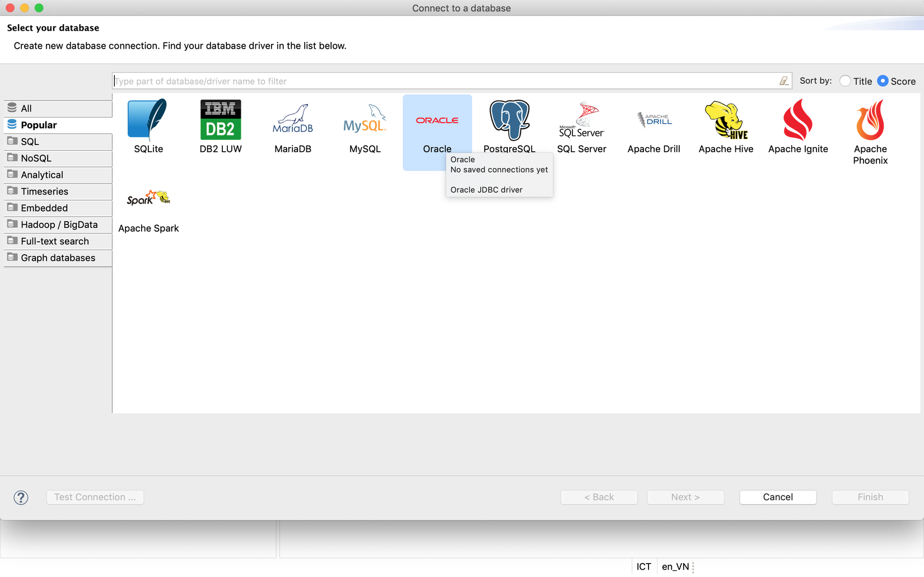Click the Cancel button

coord(778,497)
